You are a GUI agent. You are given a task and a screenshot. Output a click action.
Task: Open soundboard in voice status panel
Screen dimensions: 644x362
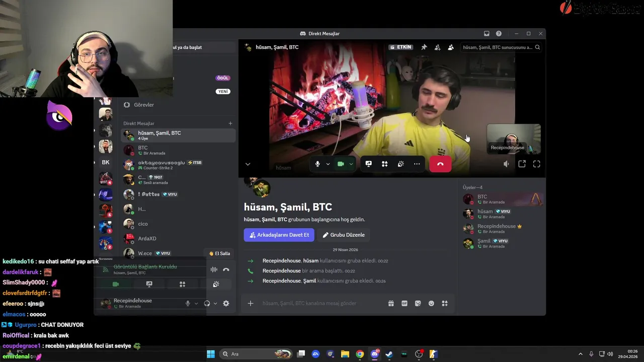point(216,284)
